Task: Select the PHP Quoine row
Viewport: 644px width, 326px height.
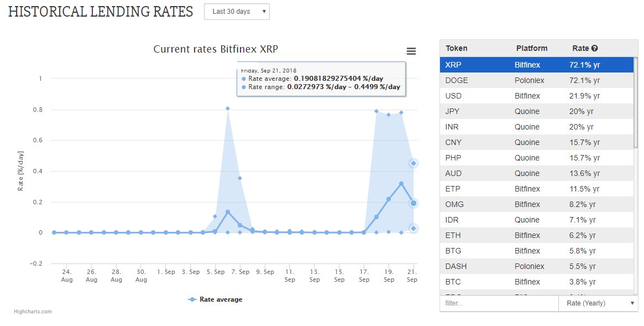Action: point(537,158)
